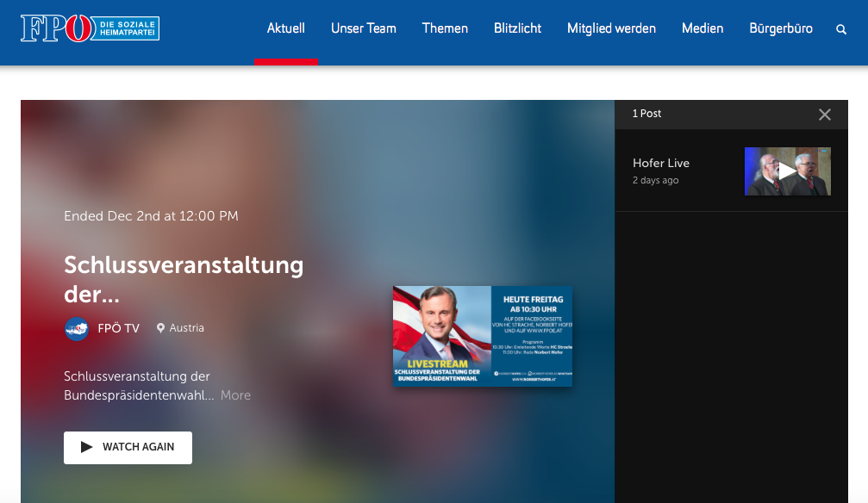Click the WATCH AGAIN button
868x503 pixels.
tap(128, 448)
